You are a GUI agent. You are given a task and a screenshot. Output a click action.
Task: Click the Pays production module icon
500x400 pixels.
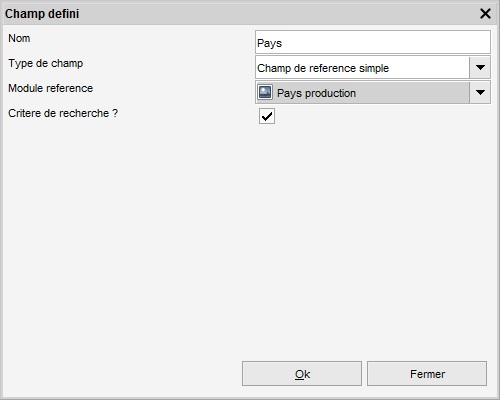pyautogui.click(x=265, y=92)
